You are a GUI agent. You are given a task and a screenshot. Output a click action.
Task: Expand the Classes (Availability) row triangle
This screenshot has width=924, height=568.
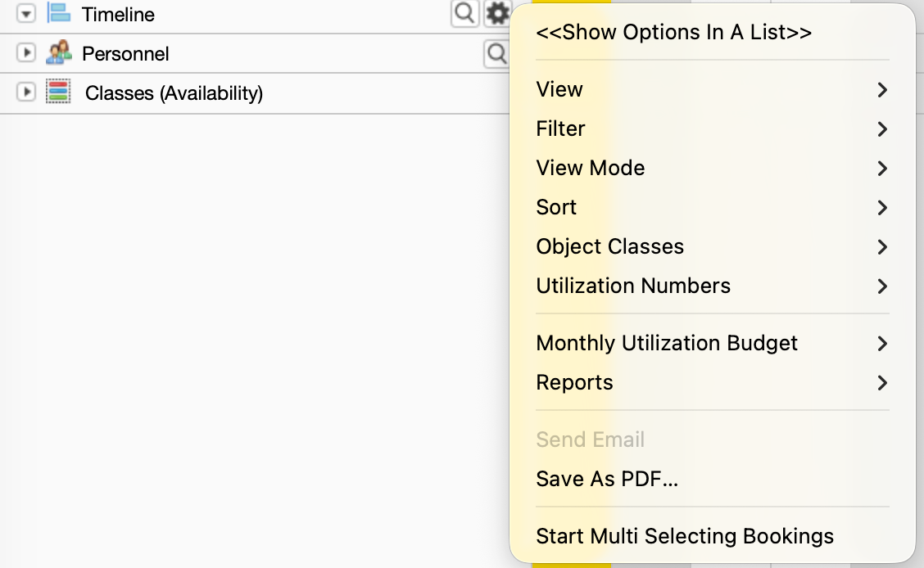pyautogui.click(x=26, y=92)
